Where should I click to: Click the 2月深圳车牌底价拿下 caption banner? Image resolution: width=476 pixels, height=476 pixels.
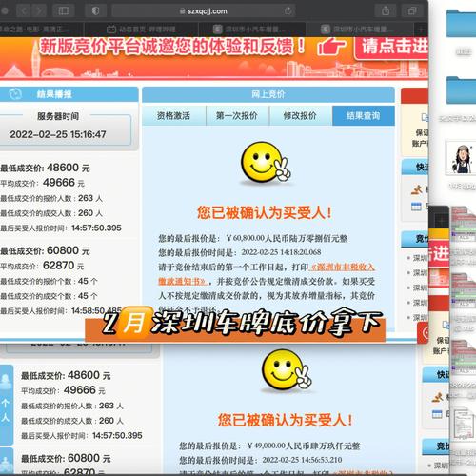[235, 324]
